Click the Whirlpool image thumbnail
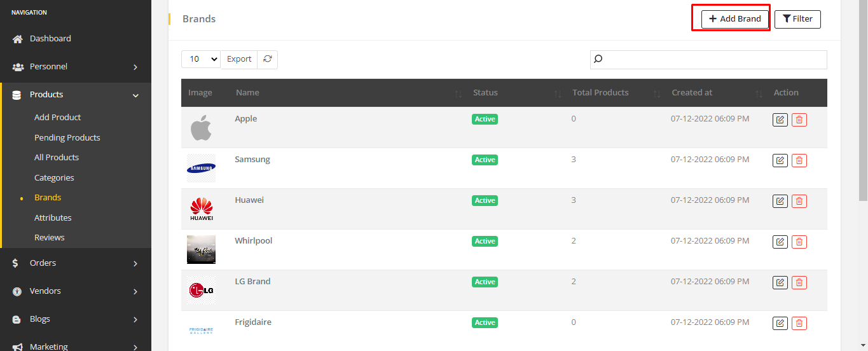 point(201,249)
